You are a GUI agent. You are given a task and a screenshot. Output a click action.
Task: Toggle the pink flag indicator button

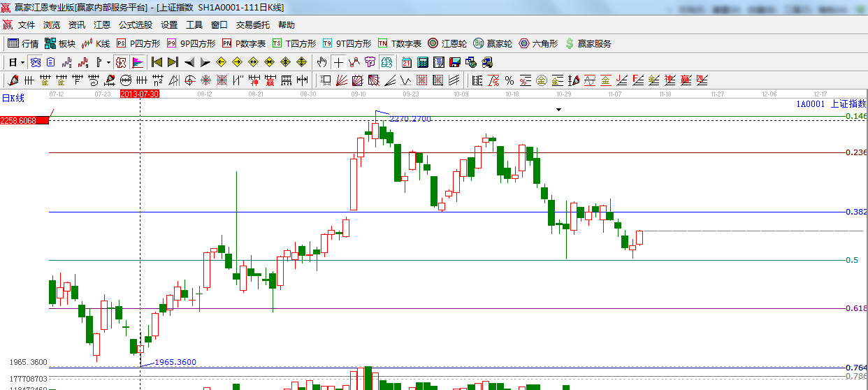pos(137,62)
